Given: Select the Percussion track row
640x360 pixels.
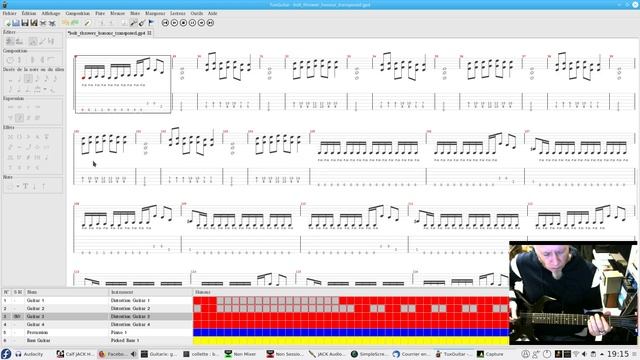Looking at the screenshot, I should pyautogui.click(x=97, y=332).
